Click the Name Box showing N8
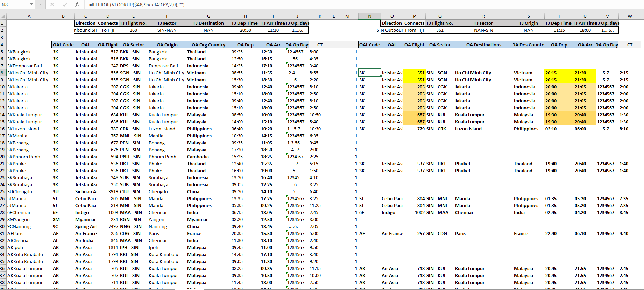The width and height of the screenshot is (644, 290). [x=15, y=5]
